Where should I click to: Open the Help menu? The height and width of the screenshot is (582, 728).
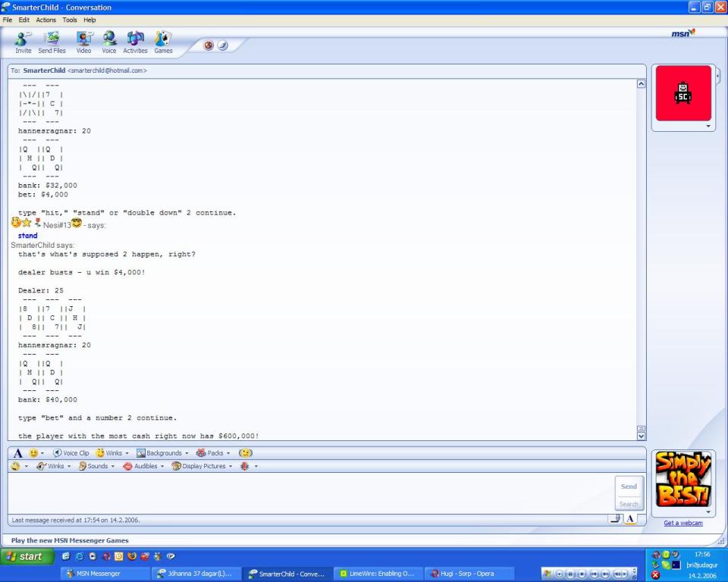point(89,20)
